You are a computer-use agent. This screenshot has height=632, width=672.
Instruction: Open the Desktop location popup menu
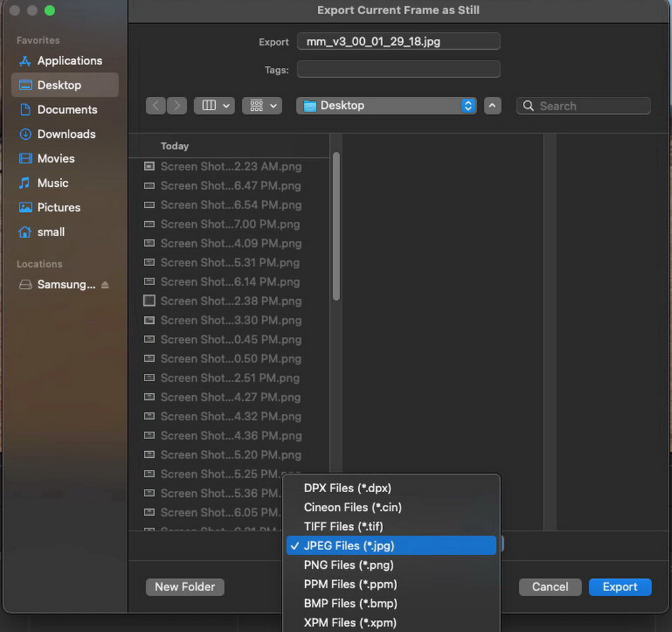pyautogui.click(x=386, y=106)
